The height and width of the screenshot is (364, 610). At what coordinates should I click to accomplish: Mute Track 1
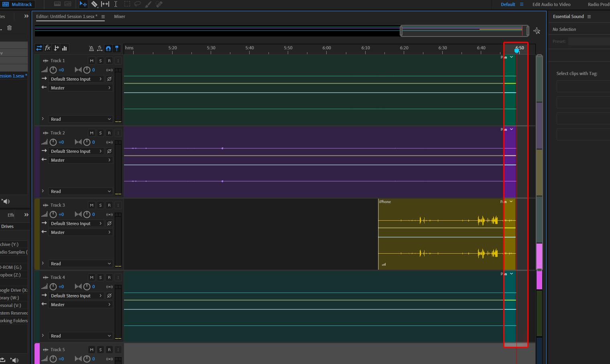[x=91, y=61]
